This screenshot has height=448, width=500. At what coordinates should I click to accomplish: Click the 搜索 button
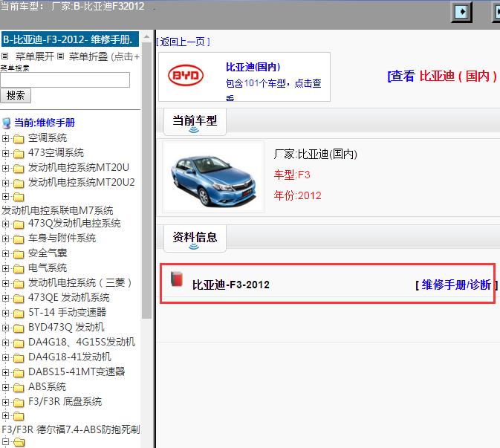[16, 95]
